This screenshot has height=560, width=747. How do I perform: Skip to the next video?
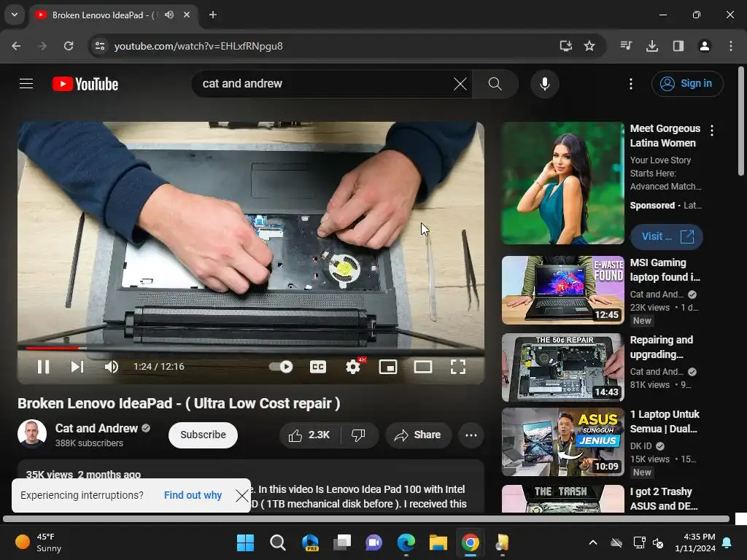pos(77,367)
